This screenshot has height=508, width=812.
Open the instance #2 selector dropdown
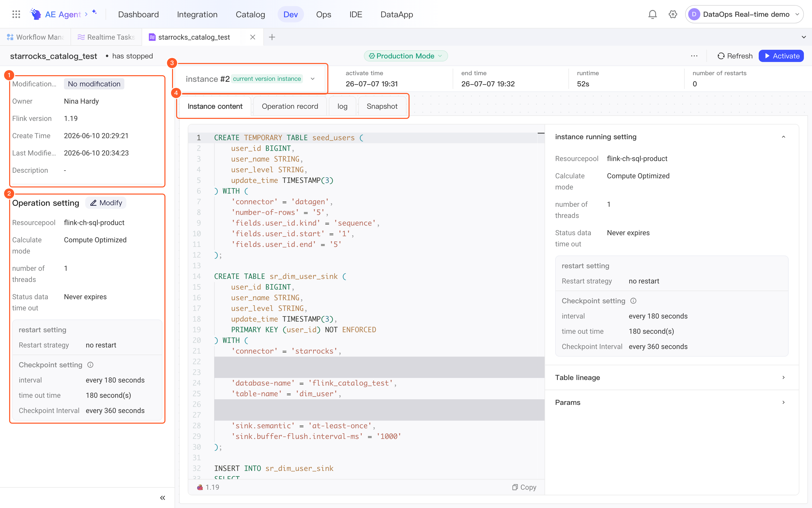point(250,79)
